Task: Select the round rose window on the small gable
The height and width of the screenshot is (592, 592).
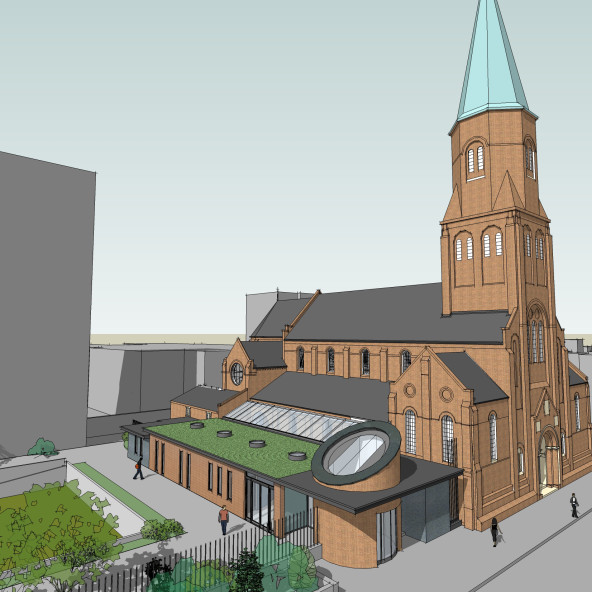Action: (x=237, y=374)
